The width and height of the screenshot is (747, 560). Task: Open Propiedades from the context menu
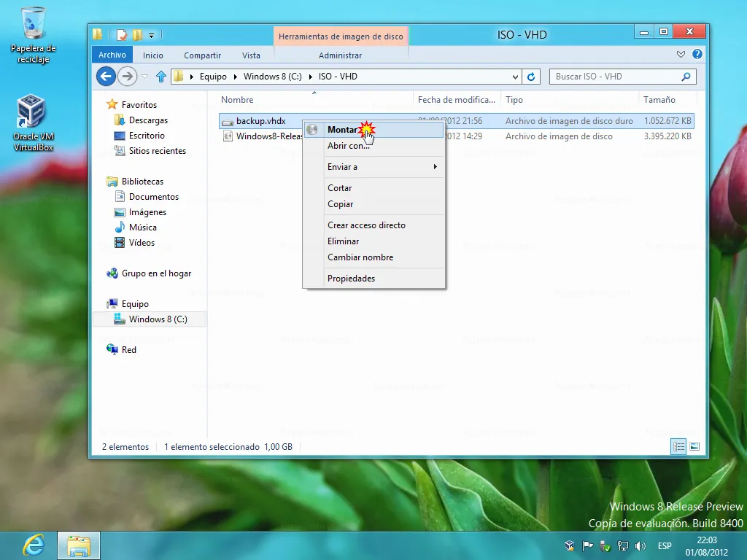[374, 278]
